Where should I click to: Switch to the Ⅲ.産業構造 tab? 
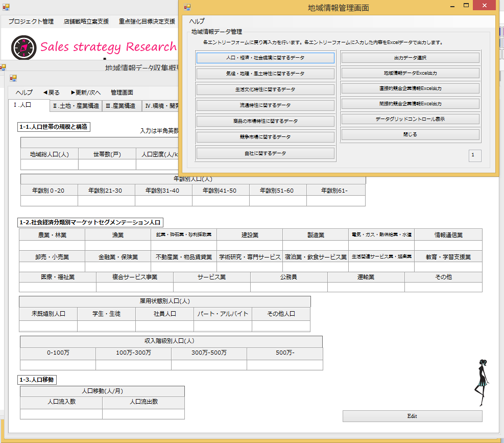120,106
